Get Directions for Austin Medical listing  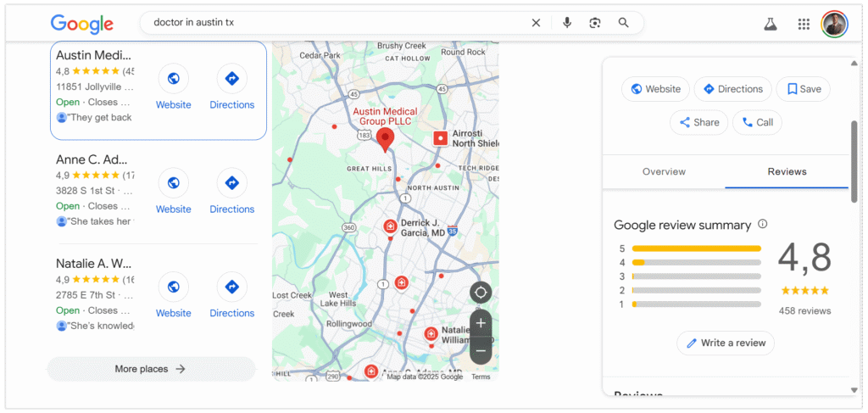tap(232, 79)
